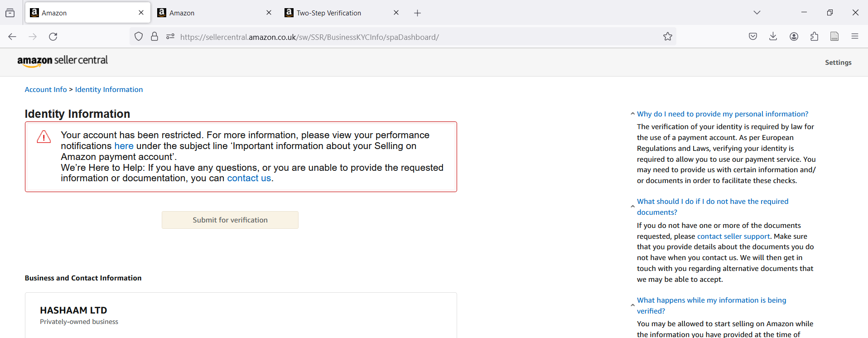868x338 pixels.
Task: Open the Downloads panel
Action: [x=773, y=37]
